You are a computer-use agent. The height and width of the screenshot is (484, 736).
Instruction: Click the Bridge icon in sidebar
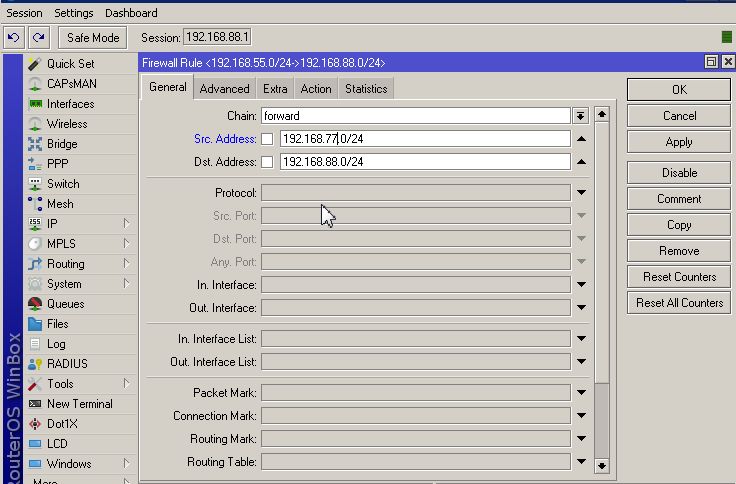tap(35, 144)
